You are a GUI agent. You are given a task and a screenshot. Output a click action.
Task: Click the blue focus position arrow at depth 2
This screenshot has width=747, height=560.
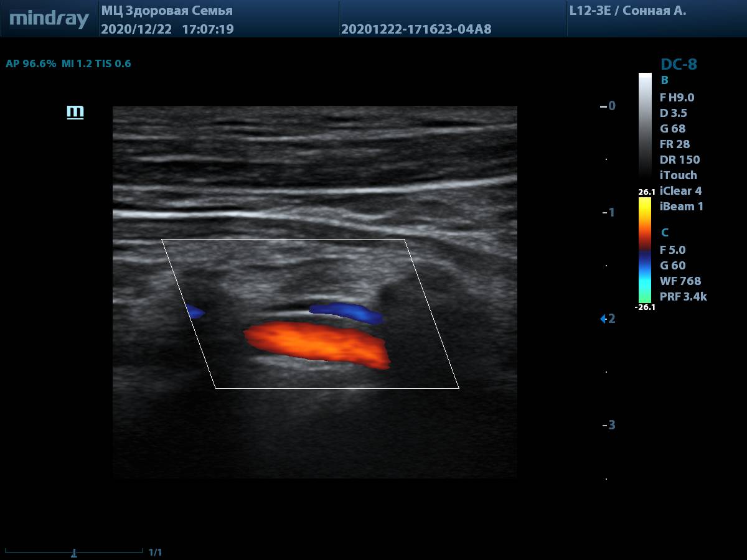[x=603, y=319]
